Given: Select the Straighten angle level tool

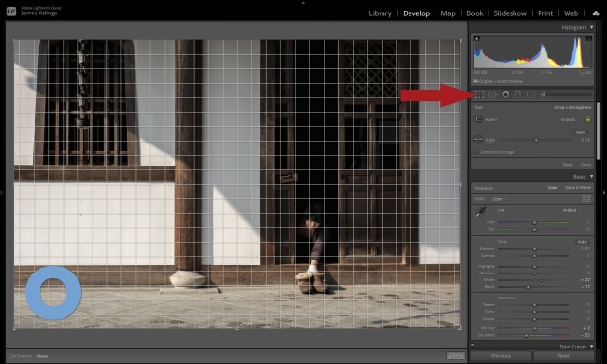Looking at the screenshot, I should click(478, 139).
